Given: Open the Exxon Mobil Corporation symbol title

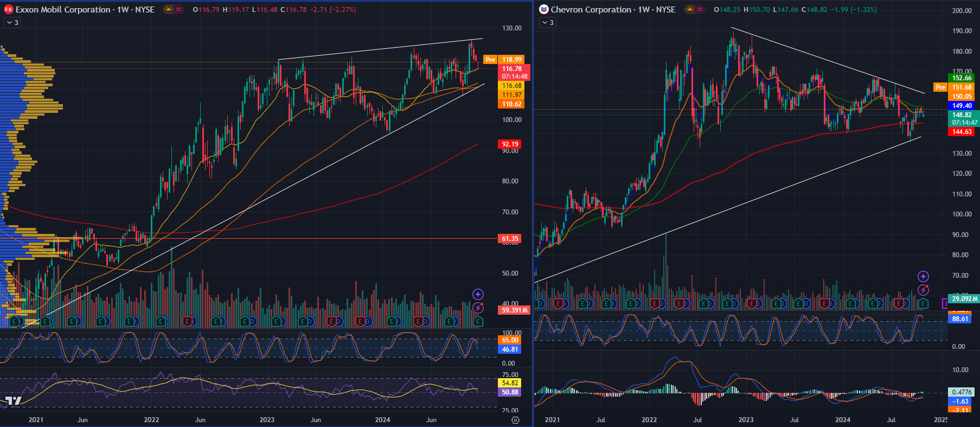Looking at the screenshot, I should coord(85,9).
